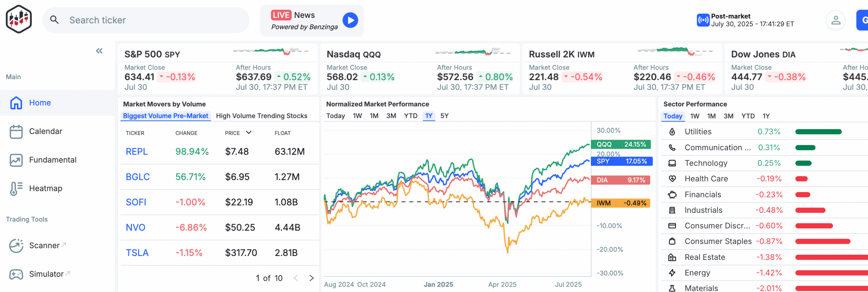This screenshot has height=292, width=868.
Task: Click the Nasdaq QQQ sparkline chart
Action: [473, 52]
